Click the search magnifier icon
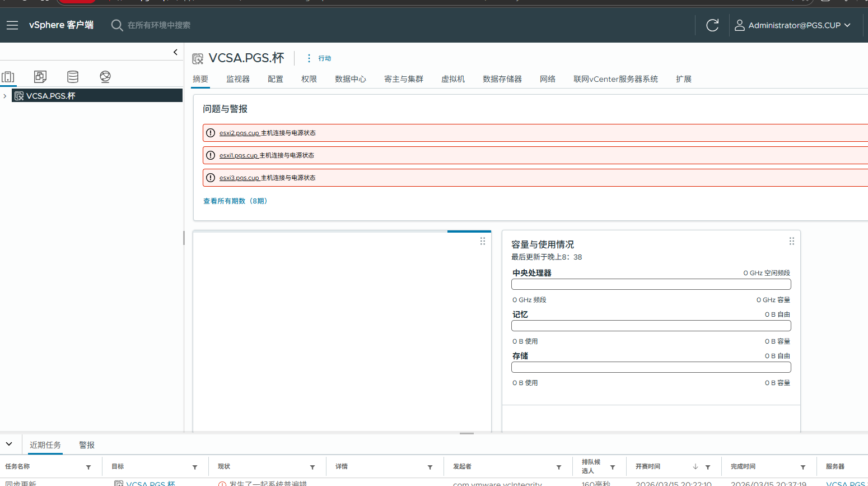This screenshot has height=486, width=868. pos(116,25)
